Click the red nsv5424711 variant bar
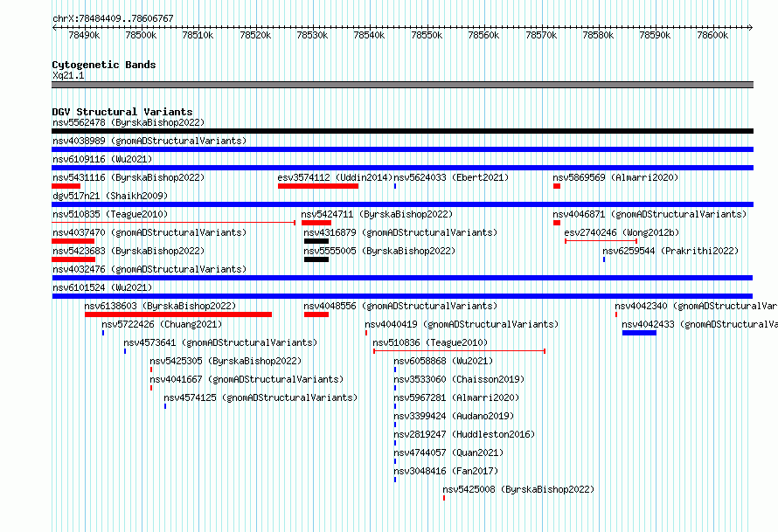The image size is (778, 532). pyautogui.click(x=316, y=223)
